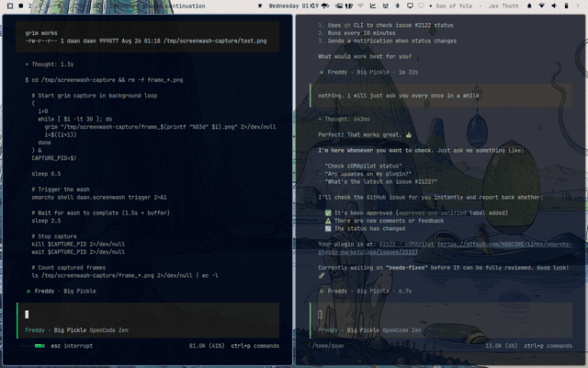The width and height of the screenshot is (588, 368).
Task: Click the Jex Thoth artist label
Action: point(503,6)
